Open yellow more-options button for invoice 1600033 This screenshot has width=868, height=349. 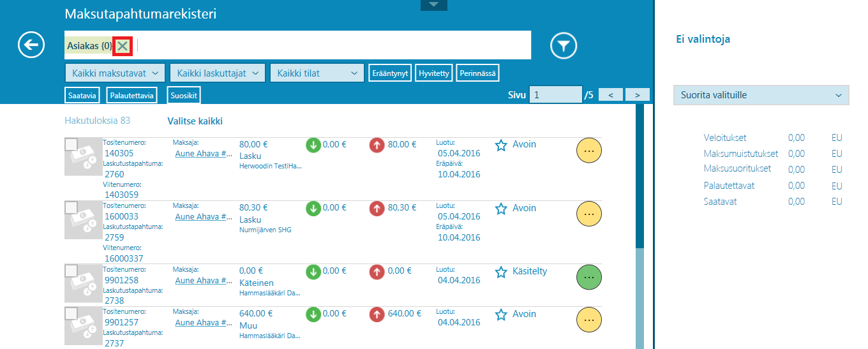point(588,214)
